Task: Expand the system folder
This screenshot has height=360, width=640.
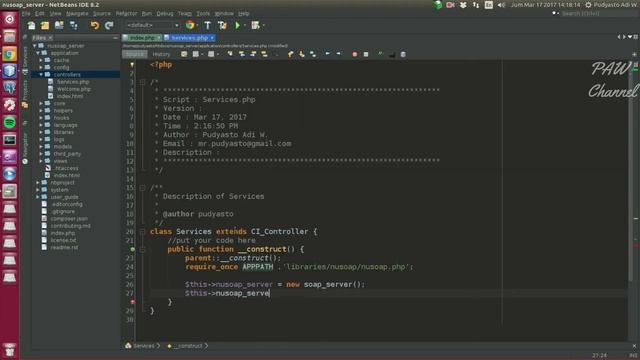Action: 38,190
